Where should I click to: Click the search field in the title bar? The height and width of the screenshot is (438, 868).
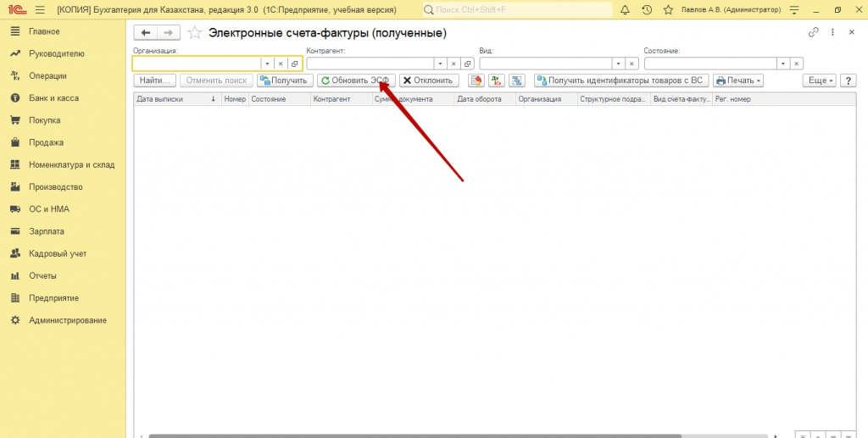(x=517, y=10)
